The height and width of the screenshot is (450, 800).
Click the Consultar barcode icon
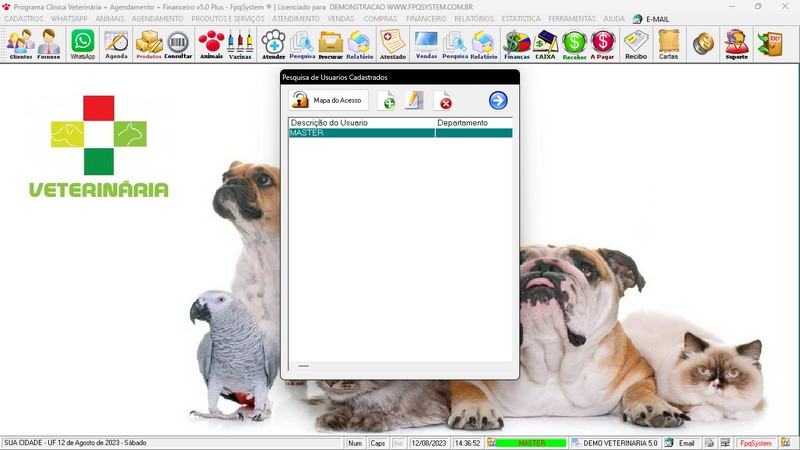tap(178, 44)
